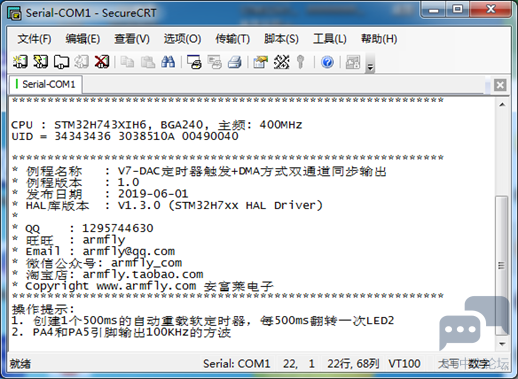Click 'VT100' in status bar
Screen dimensions: 518x379
(404, 363)
